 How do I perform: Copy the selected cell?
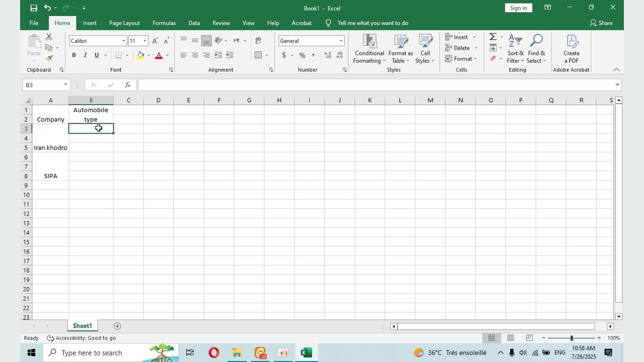point(49,48)
